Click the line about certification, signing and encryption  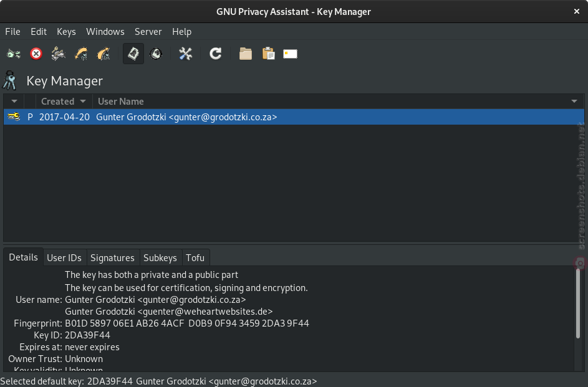(x=186, y=288)
